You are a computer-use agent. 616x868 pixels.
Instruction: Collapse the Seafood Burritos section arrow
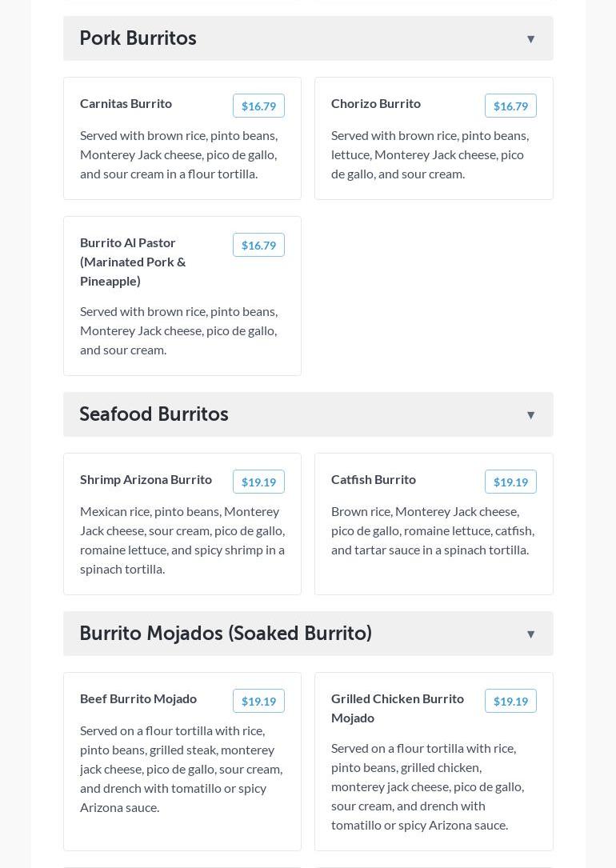[530, 415]
